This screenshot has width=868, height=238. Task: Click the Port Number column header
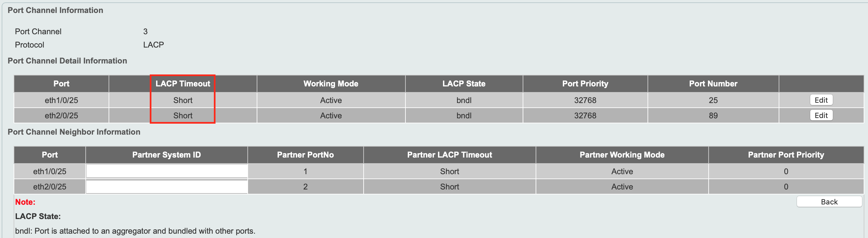coord(713,84)
